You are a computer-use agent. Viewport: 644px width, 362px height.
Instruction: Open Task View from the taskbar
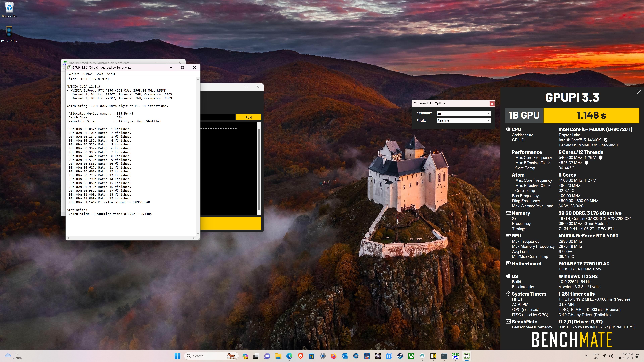coord(256,356)
